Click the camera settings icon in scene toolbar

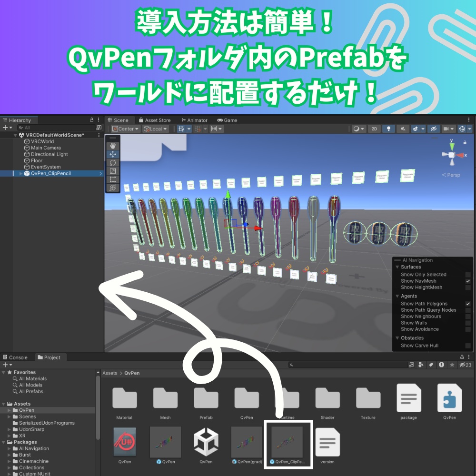pos(446,129)
